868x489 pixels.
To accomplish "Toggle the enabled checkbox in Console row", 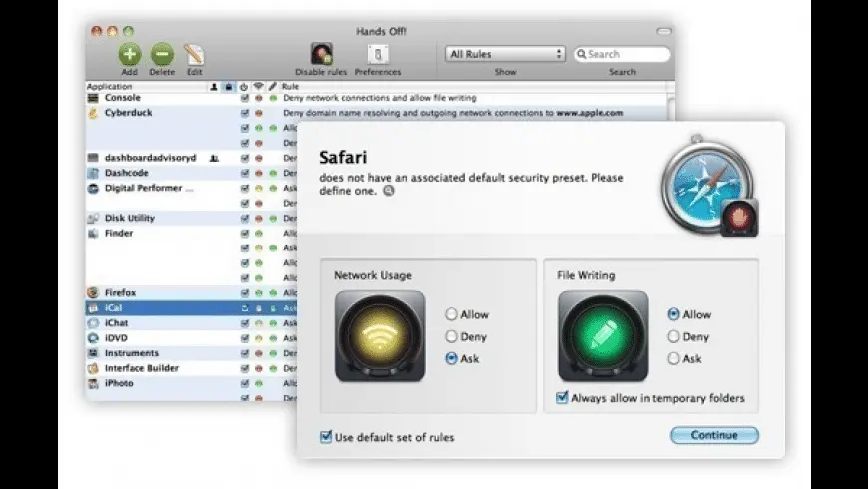I will tap(244, 98).
